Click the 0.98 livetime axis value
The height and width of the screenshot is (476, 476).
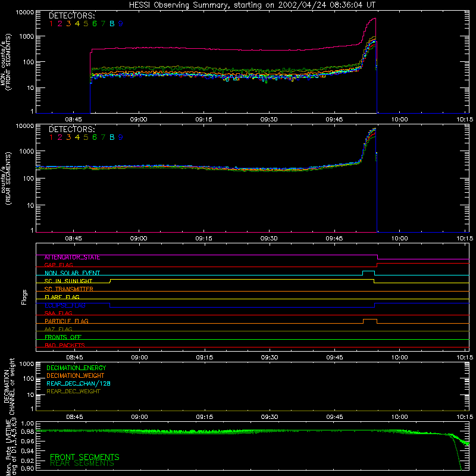tap(27, 432)
